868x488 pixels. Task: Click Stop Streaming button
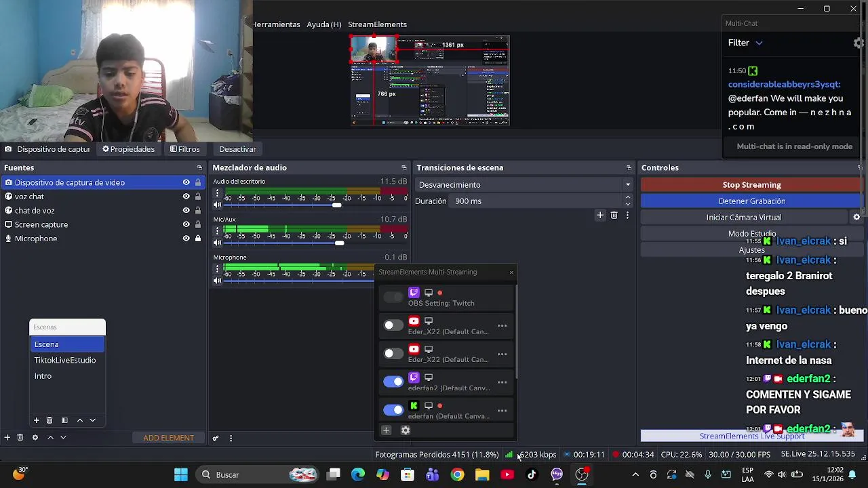(x=751, y=185)
